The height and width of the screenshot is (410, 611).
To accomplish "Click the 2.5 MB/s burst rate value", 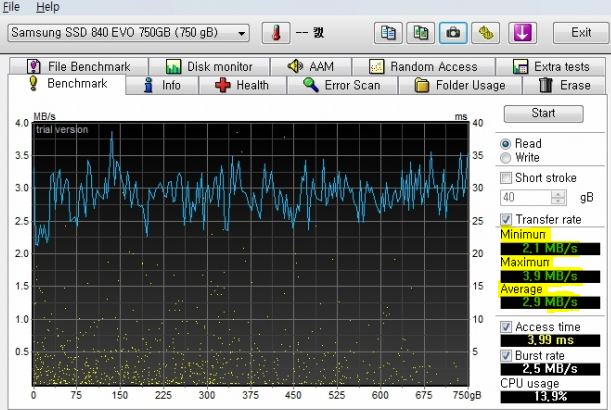I will (x=550, y=368).
